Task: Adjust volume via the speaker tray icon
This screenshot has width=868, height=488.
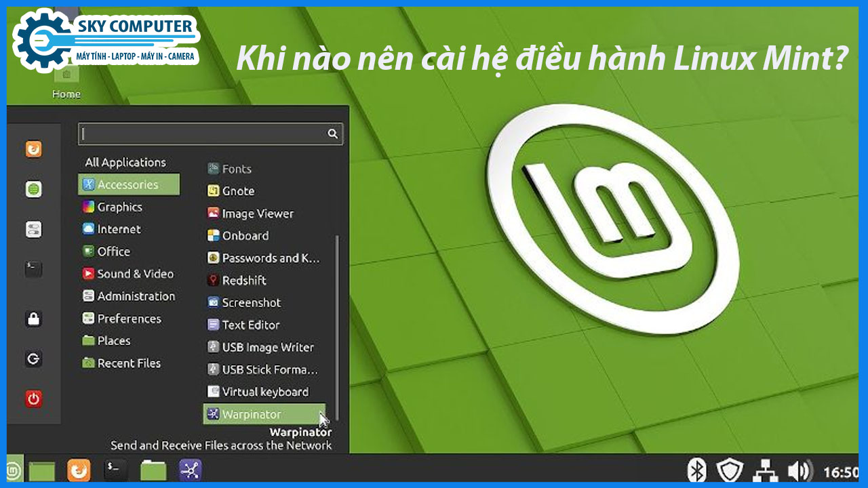Action: (x=799, y=469)
